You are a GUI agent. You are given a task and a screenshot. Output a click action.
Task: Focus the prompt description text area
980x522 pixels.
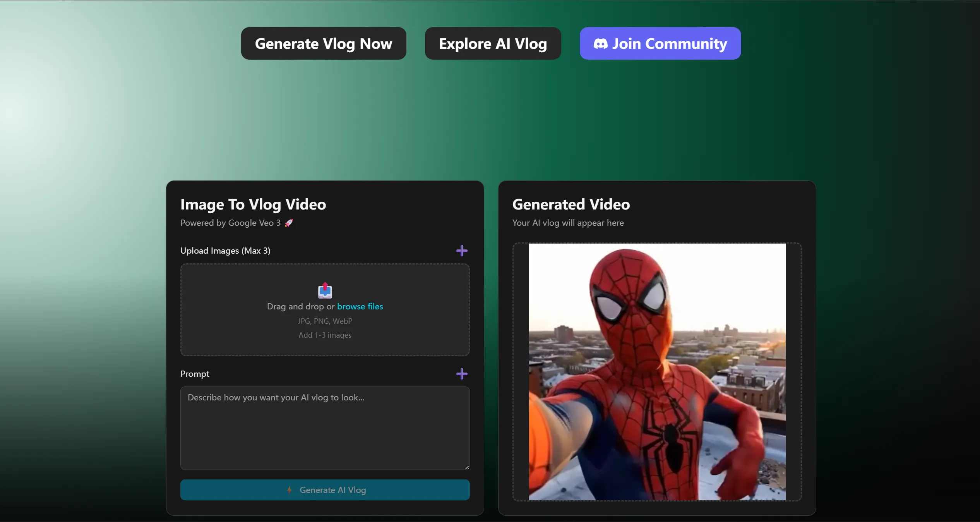325,428
